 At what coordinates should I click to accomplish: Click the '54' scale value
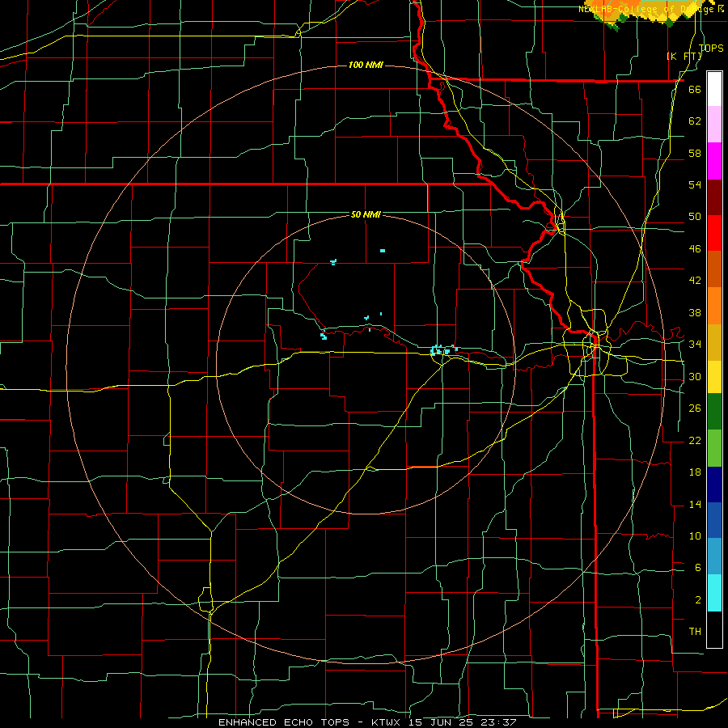(x=695, y=185)
